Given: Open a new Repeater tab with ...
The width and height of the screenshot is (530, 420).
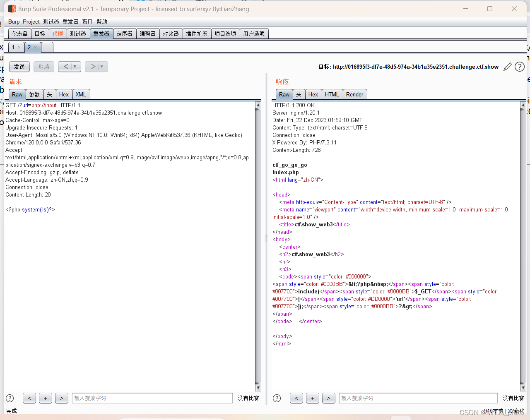Looking at the screenshot, I should [47, 47].
